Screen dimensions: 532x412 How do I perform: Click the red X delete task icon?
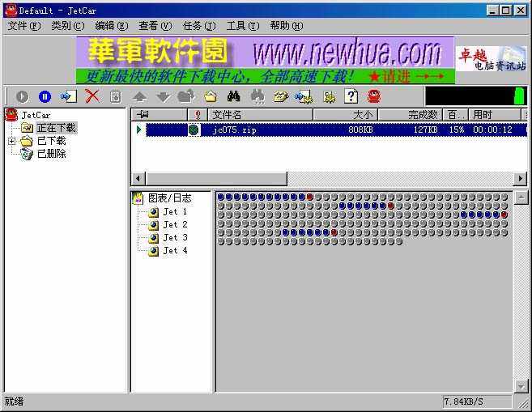(x=92, y=96)
